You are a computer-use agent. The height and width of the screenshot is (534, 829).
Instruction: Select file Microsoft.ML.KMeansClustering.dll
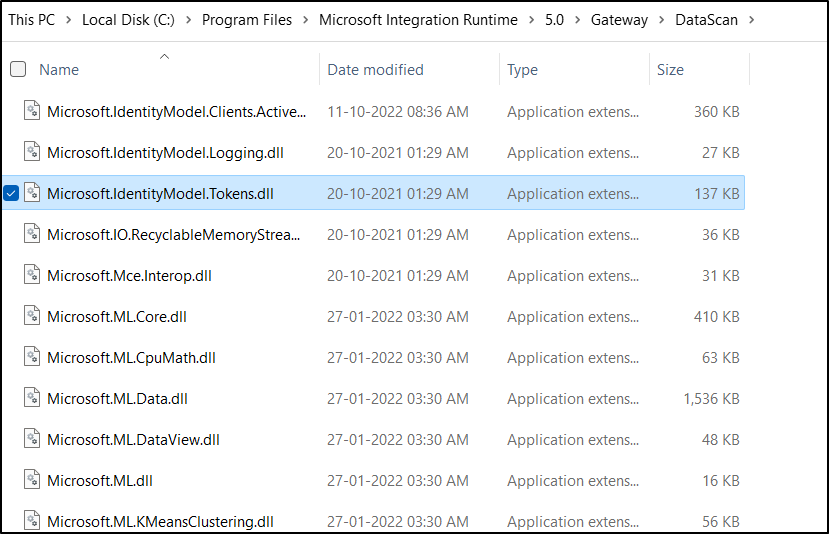click(160, 521)
